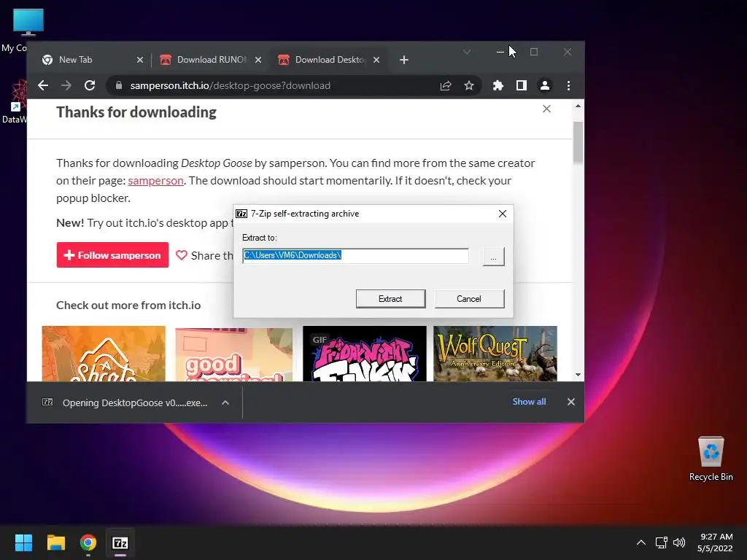The width and height of the screenshot is (747, 560).
Task: Go back in Chrome browser
Action: (43, 86)
